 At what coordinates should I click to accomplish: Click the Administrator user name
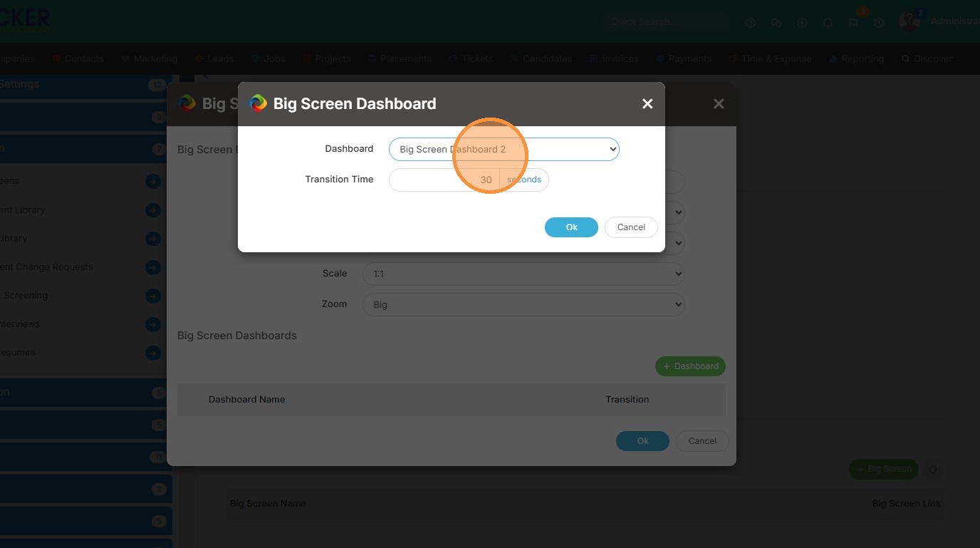(x=955, y=21)
